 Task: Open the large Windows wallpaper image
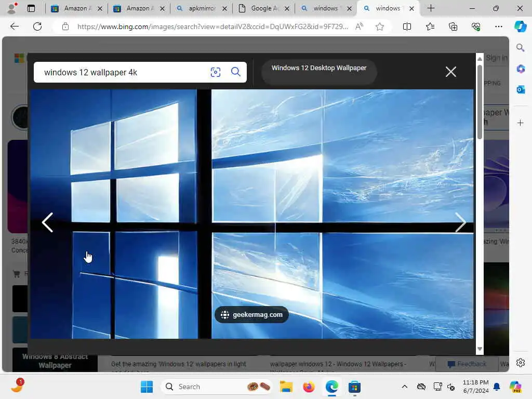click(x=252, y=214)
